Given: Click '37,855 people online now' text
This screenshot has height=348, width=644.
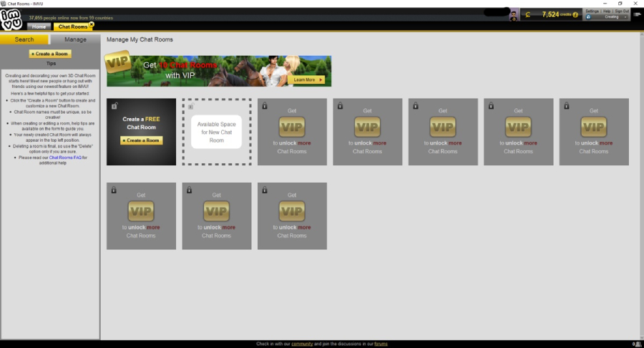Looking at the screenshot, I should (71, 18).
